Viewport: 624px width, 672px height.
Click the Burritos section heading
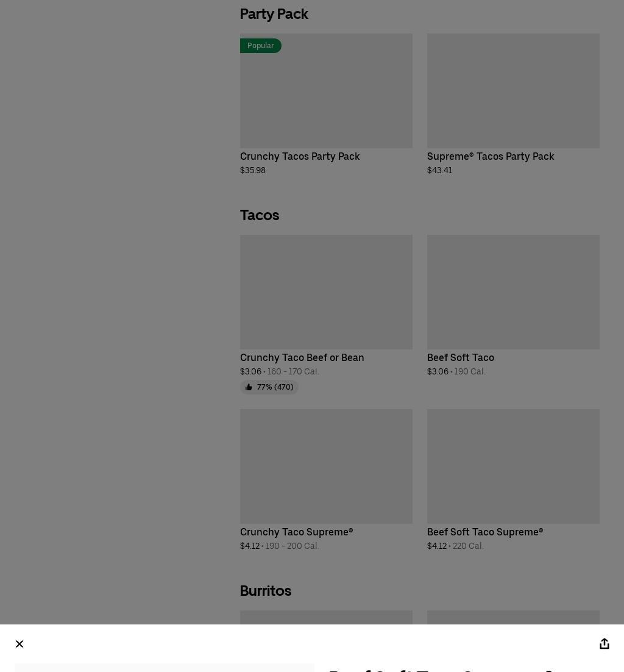click(266, 591)
